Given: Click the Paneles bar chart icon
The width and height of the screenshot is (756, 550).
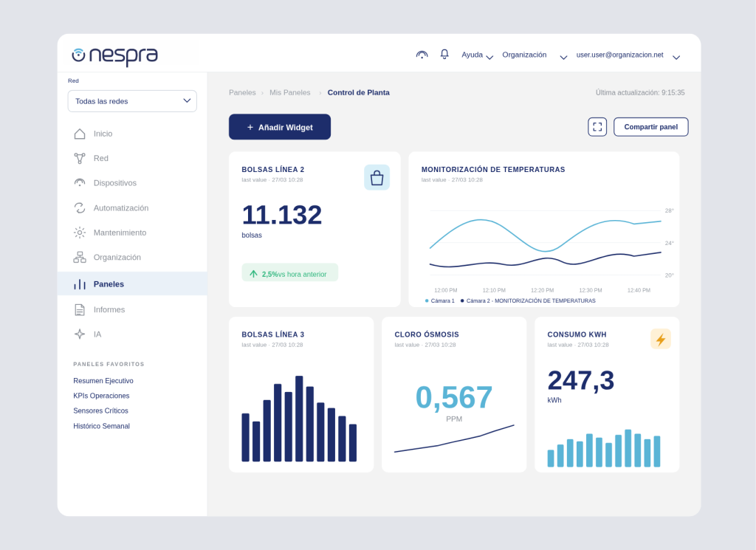Looking at the screenshot, I should (x=80, y=284).
